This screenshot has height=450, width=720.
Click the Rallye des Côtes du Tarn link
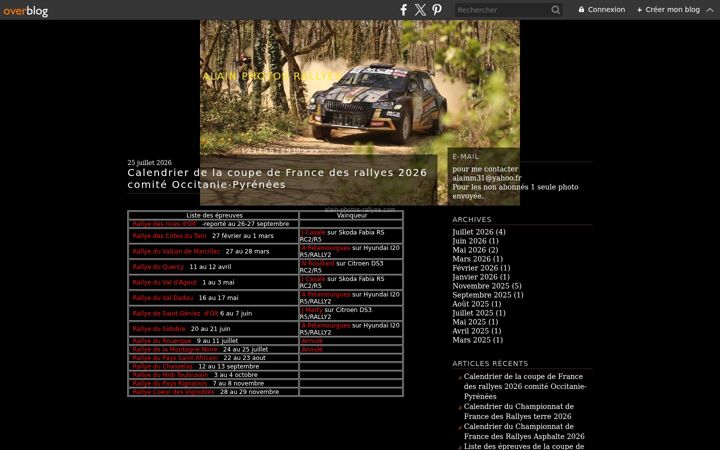click(169, 236)
